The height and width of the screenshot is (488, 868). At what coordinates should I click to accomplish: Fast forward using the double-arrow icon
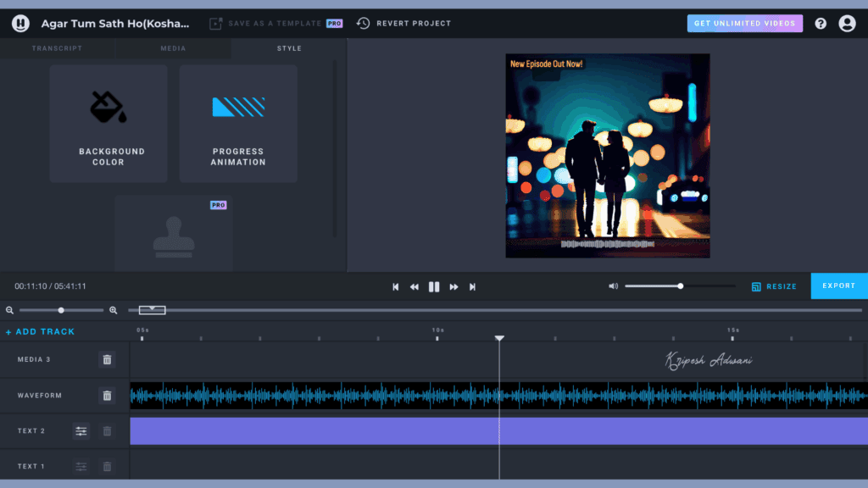tap(453, 286)
